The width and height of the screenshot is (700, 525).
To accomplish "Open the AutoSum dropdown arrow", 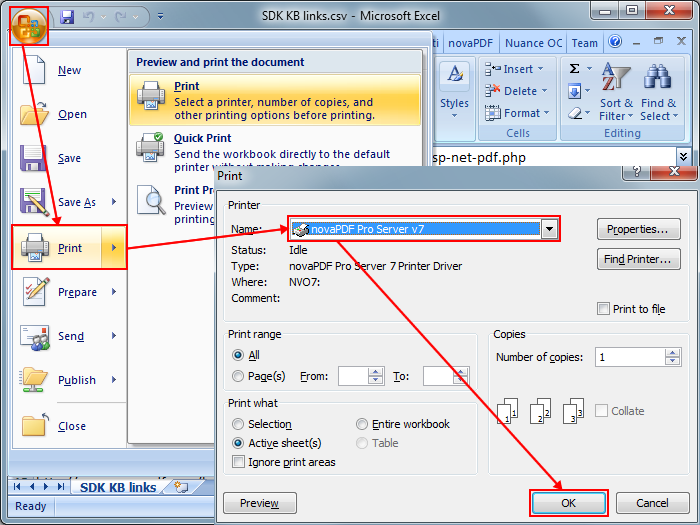I will click(x=589, y=69).
